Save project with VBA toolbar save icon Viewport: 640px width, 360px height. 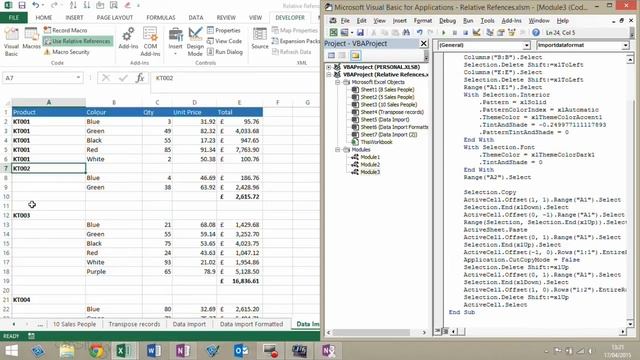tap(360, 32)
